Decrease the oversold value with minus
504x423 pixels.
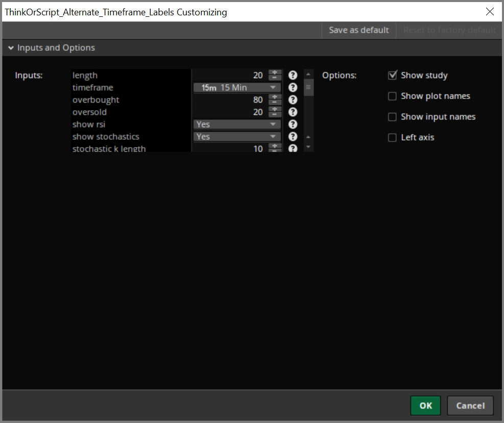tap(275, 114)
